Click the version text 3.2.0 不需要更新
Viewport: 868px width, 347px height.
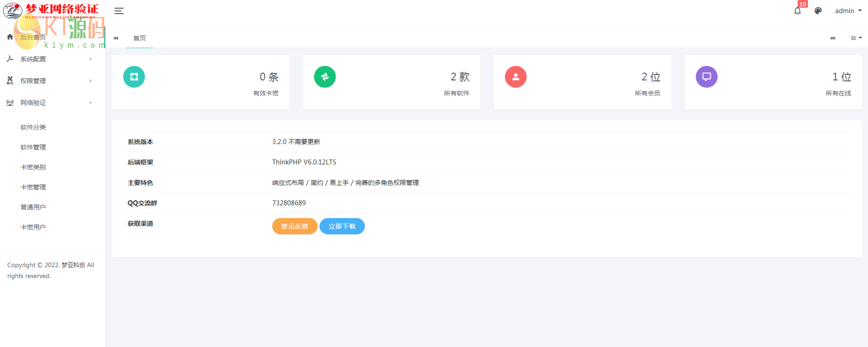click(296, 142)
